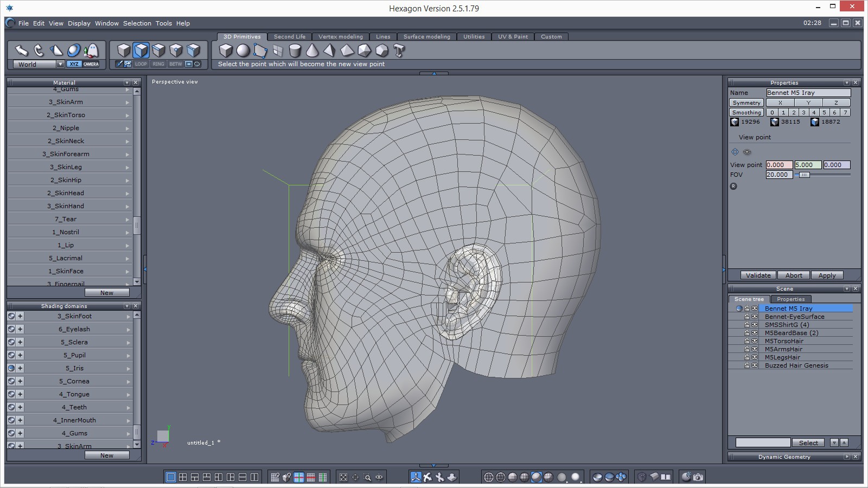Create a 3D text primitive
The height and width of the screenshot is (488, 868).
point(399,50)
